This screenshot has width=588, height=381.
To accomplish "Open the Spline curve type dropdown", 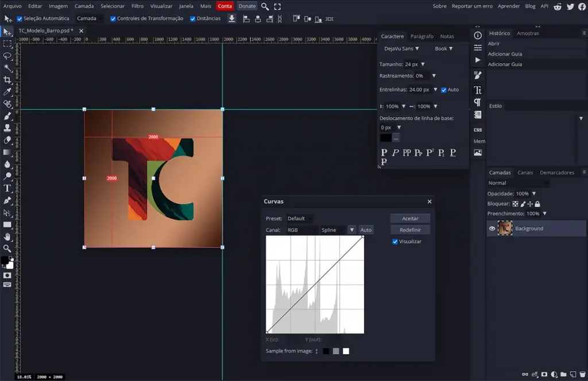I will [332, 230].
